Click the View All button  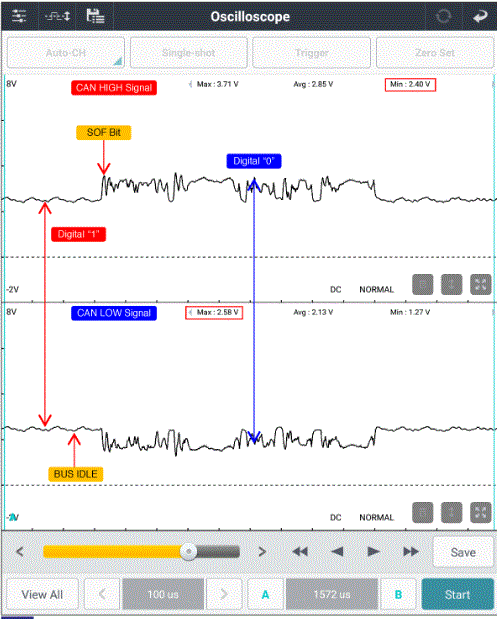(42, 594)
